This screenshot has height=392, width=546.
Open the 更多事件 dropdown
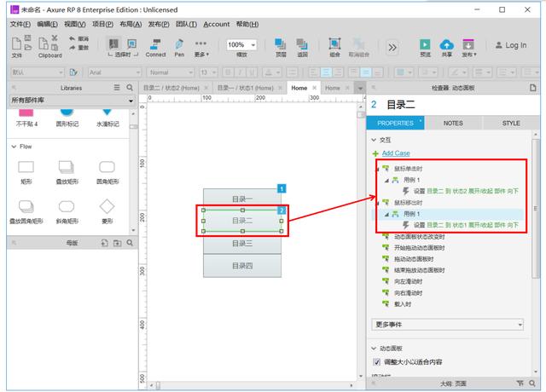[447, 325]
